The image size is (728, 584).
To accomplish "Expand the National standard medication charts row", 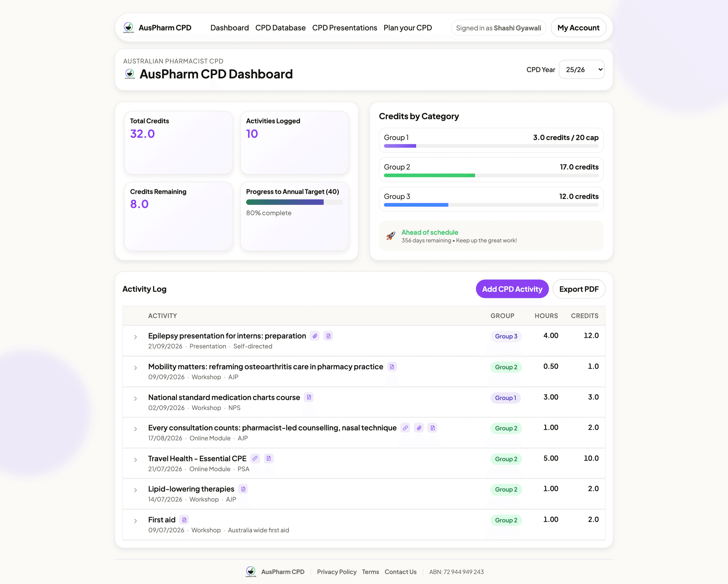I will point(135,399).
